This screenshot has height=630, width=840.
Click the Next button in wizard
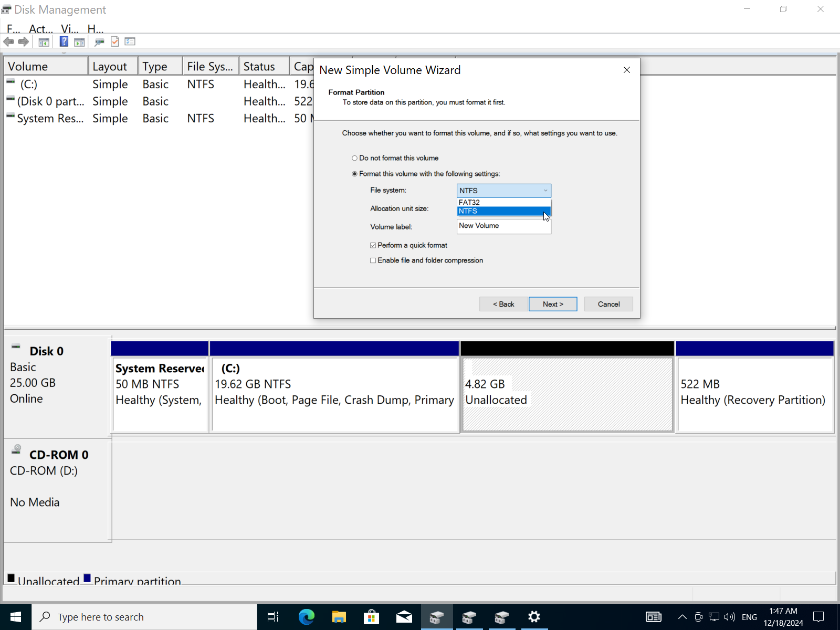[553, 304]
